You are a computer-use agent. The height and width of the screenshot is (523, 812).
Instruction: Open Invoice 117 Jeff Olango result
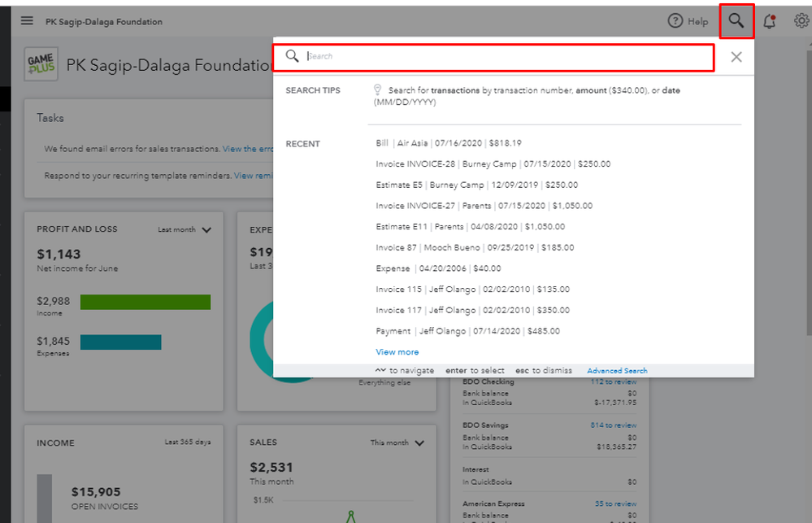coord(472,310)
